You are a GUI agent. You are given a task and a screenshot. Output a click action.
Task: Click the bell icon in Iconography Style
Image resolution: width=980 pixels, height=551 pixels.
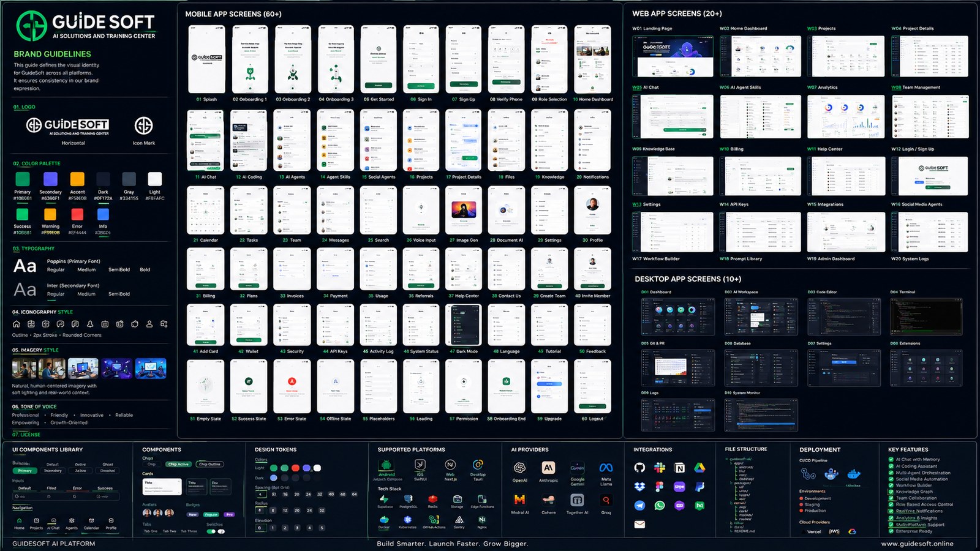click(x=90, y=324)
